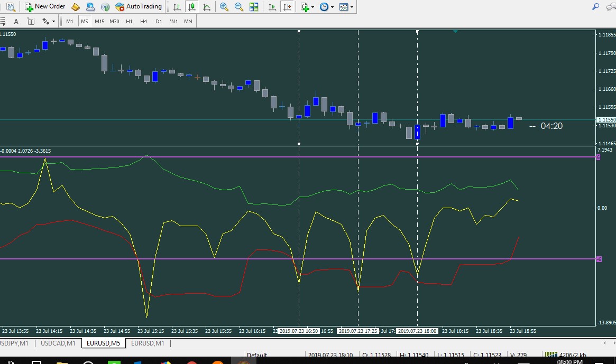The image size is (616, 364).
Task: Switch to the EURUSD,M1 chart tab
Action: [x=148, y=343]
